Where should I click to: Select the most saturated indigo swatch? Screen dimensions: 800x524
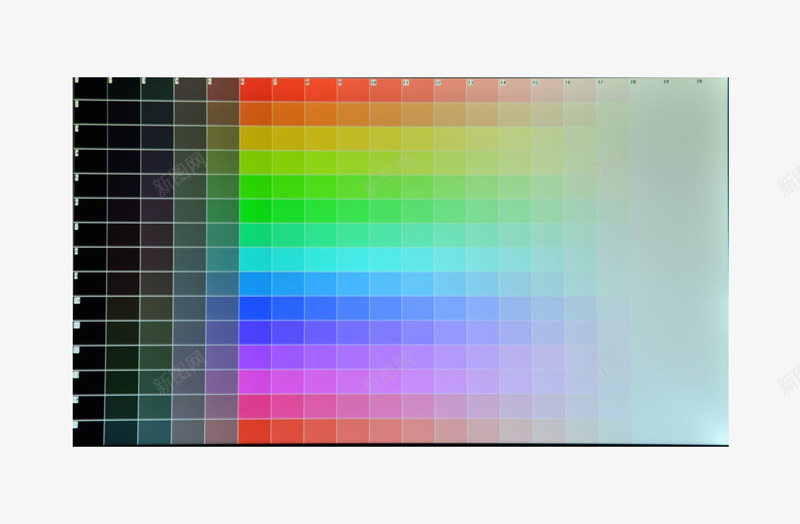pyautogui.click(x=256, y=333)
